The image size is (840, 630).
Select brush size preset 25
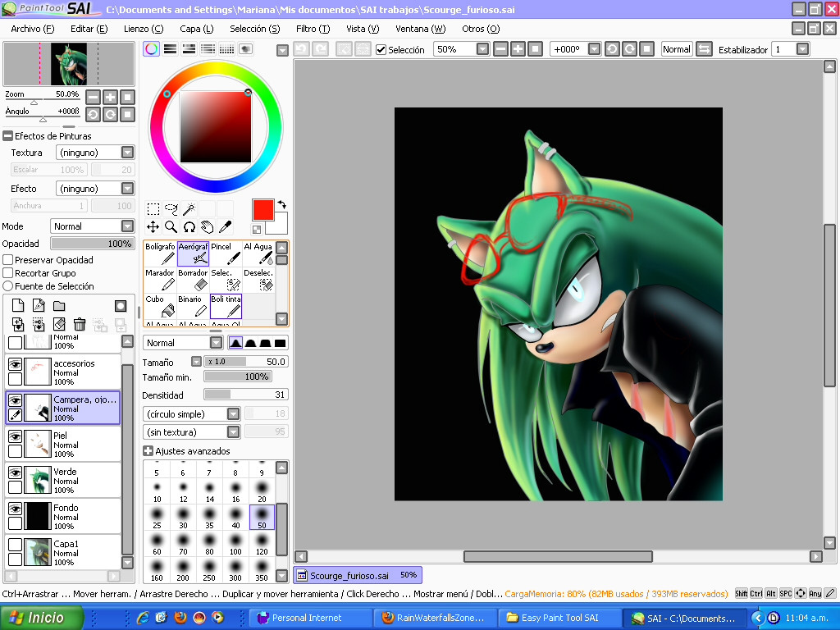click(157, 518)
